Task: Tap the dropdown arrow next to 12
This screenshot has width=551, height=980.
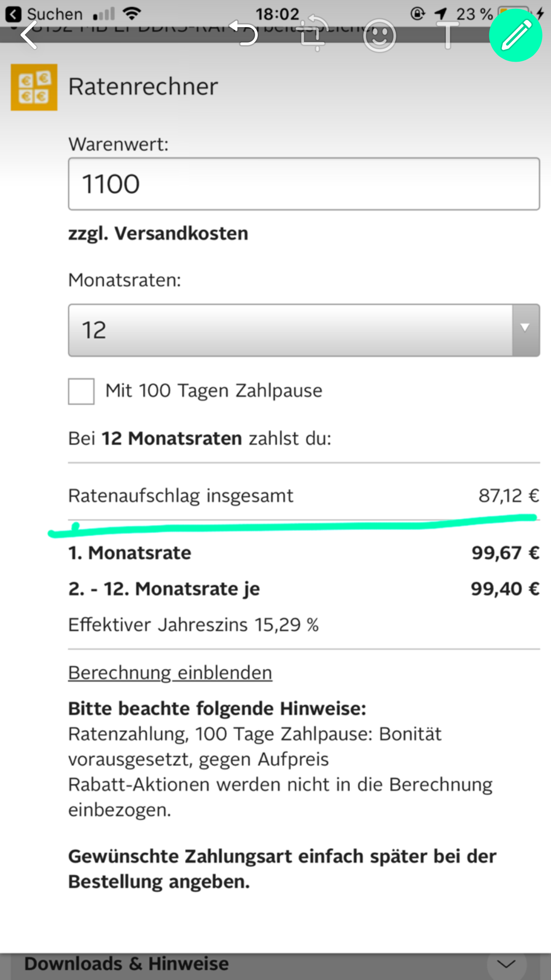Action: click(x=525, y=329)
